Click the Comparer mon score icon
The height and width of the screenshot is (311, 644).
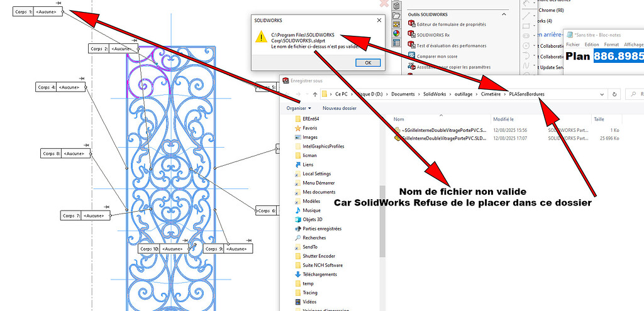pyautogui.click(x=412, y=56)
